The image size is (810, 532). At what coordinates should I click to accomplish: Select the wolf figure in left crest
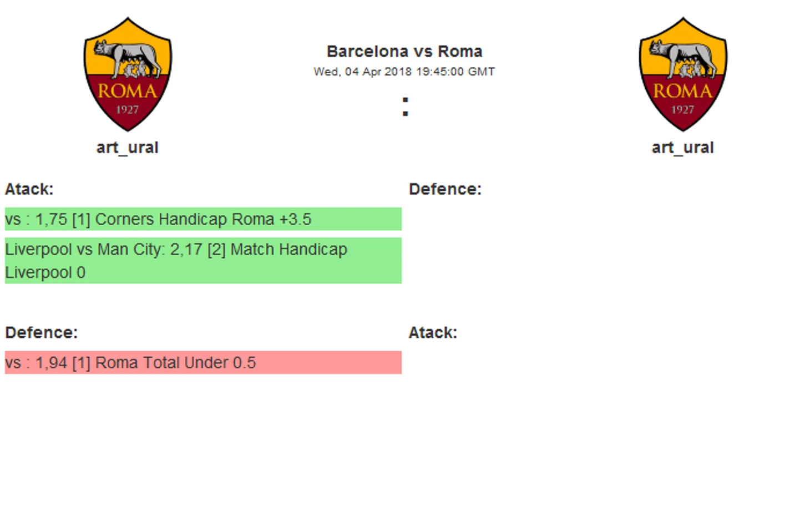(x=128, y=58)
